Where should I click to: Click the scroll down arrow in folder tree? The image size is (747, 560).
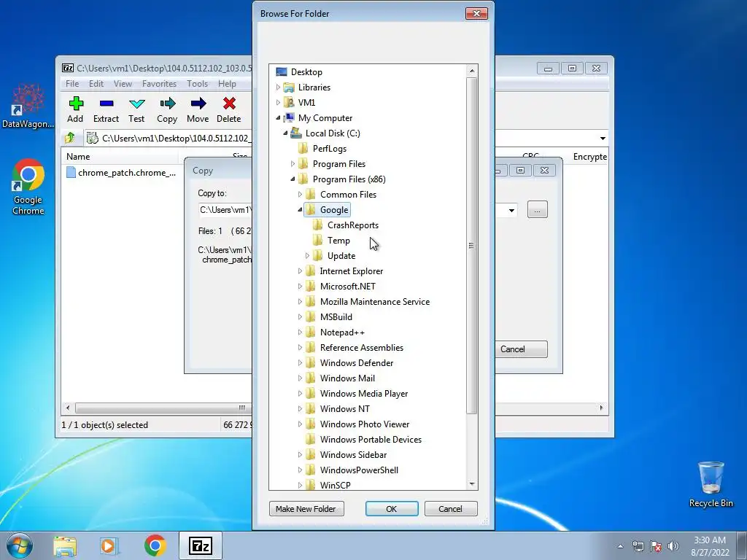pyautogui.click(x=472, y=484)
